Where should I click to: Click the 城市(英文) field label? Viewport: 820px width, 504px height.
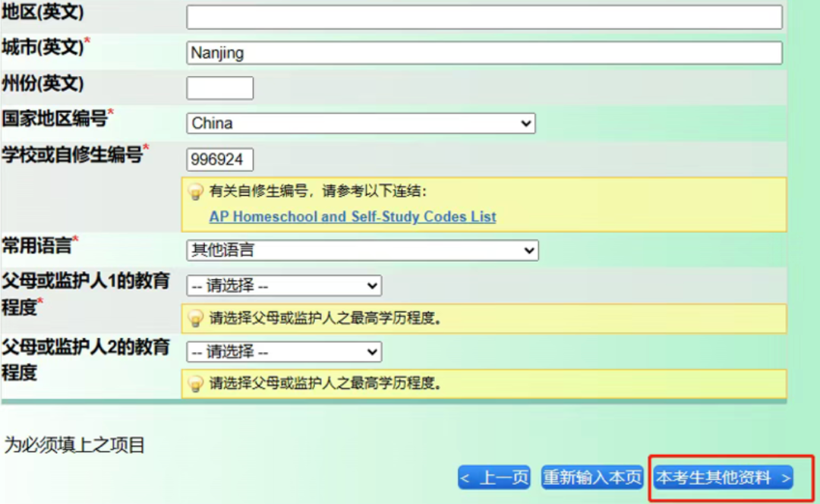pyautogui.click(x=42, y=47)
